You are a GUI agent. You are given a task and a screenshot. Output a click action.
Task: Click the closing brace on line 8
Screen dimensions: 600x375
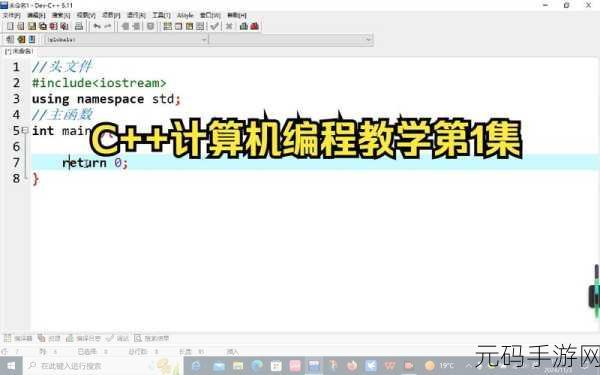pyautogui.click(x=35, y=179)
